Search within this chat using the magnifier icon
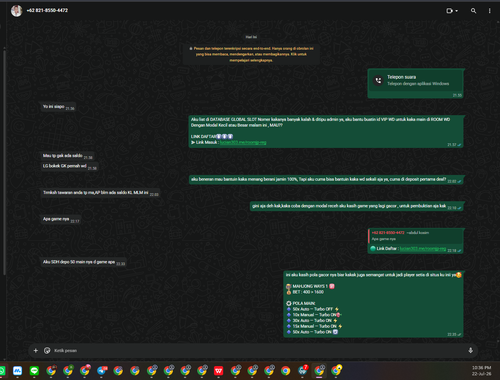Viewport: 500px width, 380px height. (473, 11)
